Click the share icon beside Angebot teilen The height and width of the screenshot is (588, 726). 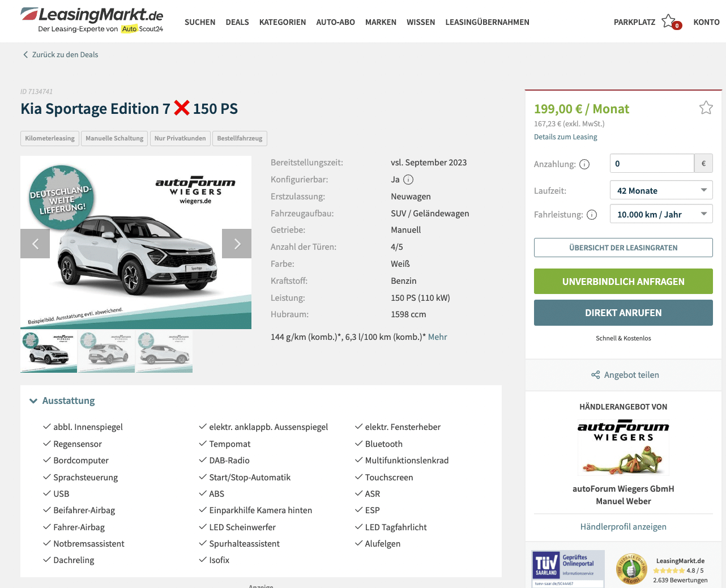point(595,375)
